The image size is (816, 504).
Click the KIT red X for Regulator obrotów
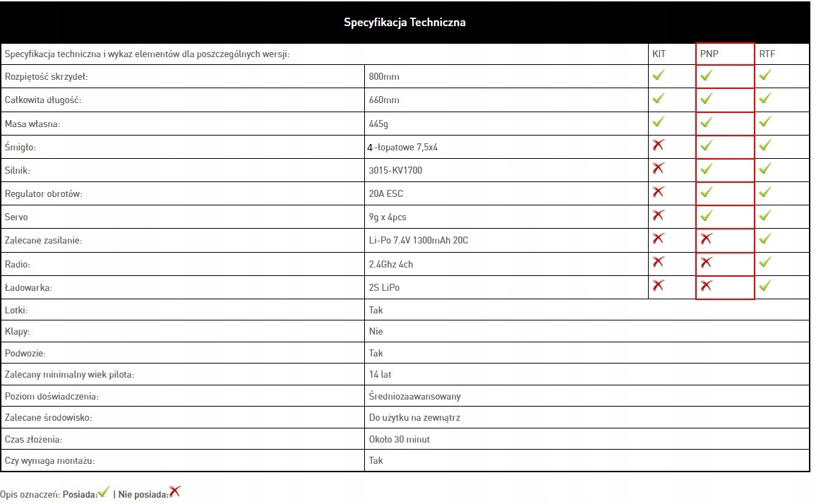pyautogui.click(x=659, y=192)
